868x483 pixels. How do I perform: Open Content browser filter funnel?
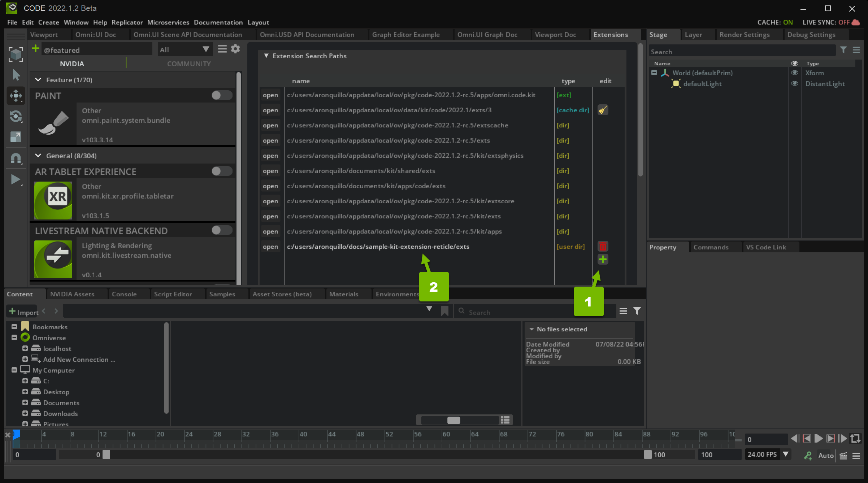click(637, 311)
